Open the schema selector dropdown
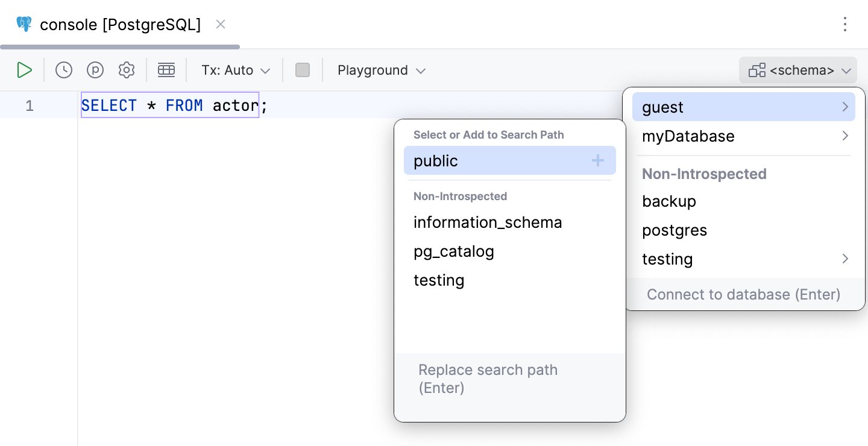 point(797,70)
